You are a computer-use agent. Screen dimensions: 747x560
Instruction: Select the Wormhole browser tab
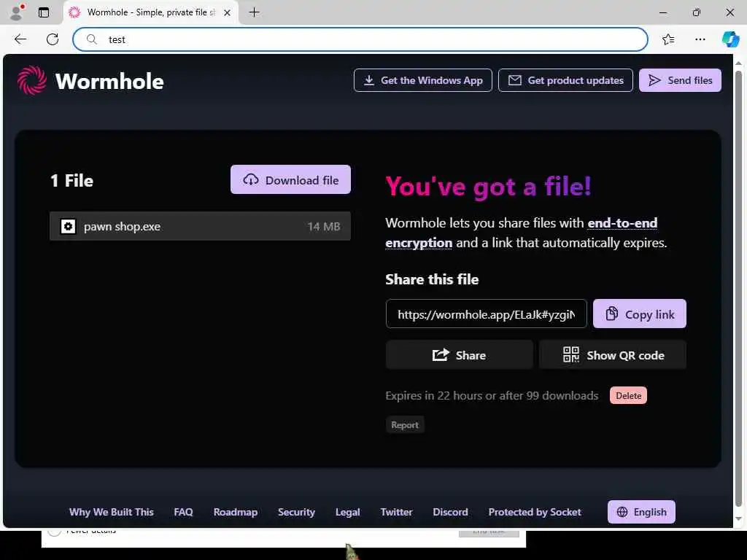coord(152,12)
